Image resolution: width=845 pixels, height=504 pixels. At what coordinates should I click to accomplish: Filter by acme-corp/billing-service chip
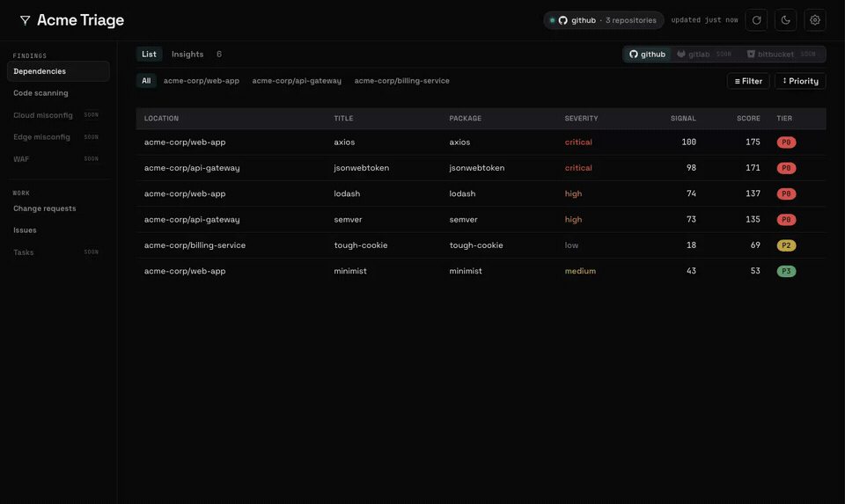coord(401,81)
